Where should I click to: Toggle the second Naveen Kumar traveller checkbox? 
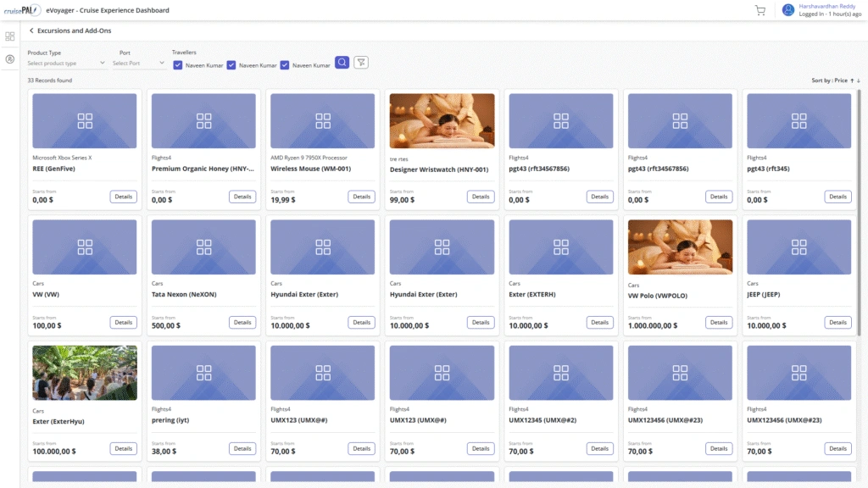[231, 65]
